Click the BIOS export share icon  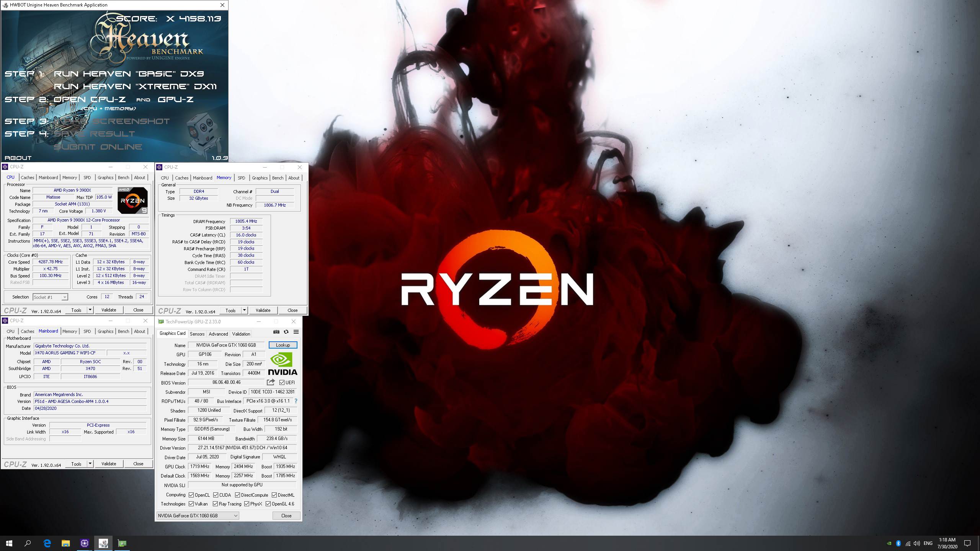click(271, 382)
